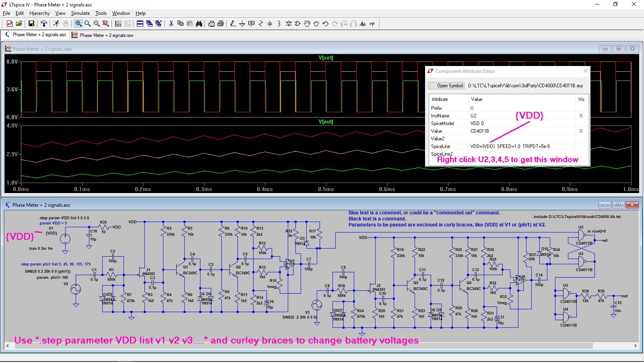644x362 pixels.
Task: Pick the Resistor component tool
Action: coord(260,24)
